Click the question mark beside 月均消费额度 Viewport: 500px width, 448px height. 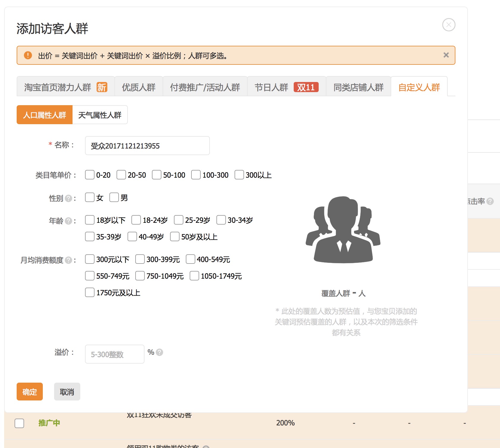tap(69, 260)
